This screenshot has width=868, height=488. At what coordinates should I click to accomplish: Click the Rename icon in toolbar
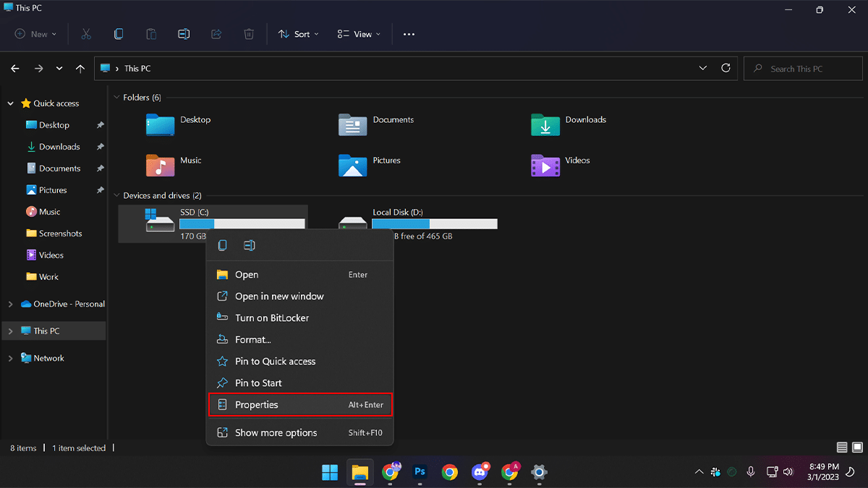click(184, 34)
